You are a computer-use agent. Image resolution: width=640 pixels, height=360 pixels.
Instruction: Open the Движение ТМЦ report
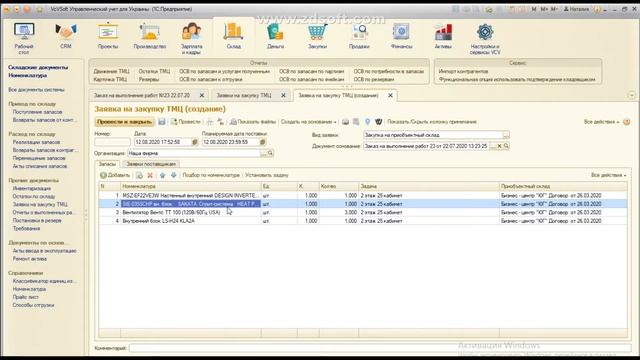pyautogui.click(x=111, y=71)
